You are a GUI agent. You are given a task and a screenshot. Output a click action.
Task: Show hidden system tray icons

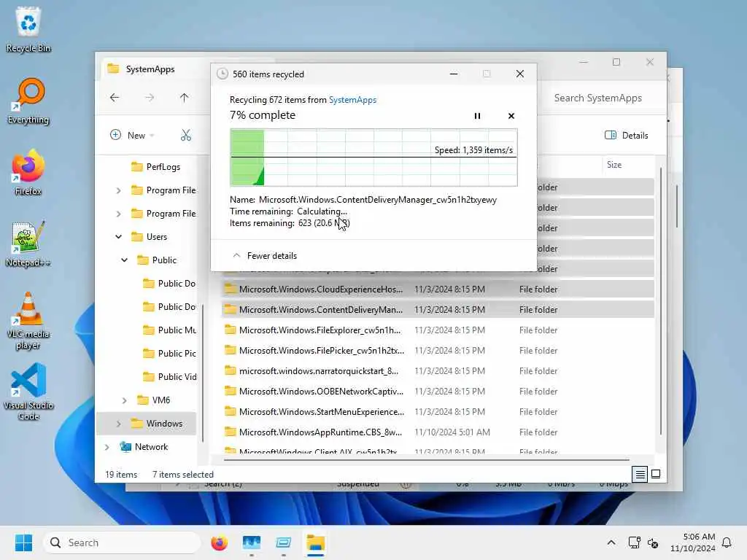coord(611,542)
